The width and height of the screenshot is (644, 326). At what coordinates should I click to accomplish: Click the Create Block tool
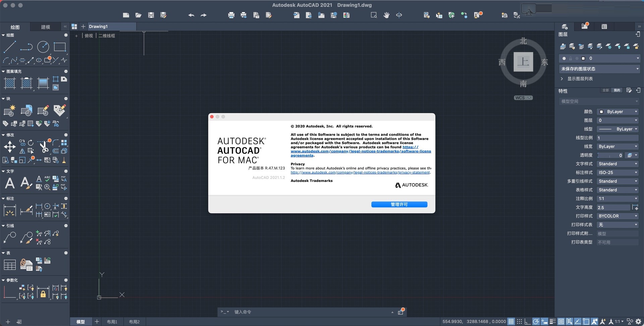pyautogui.click(x=9, y=110)
